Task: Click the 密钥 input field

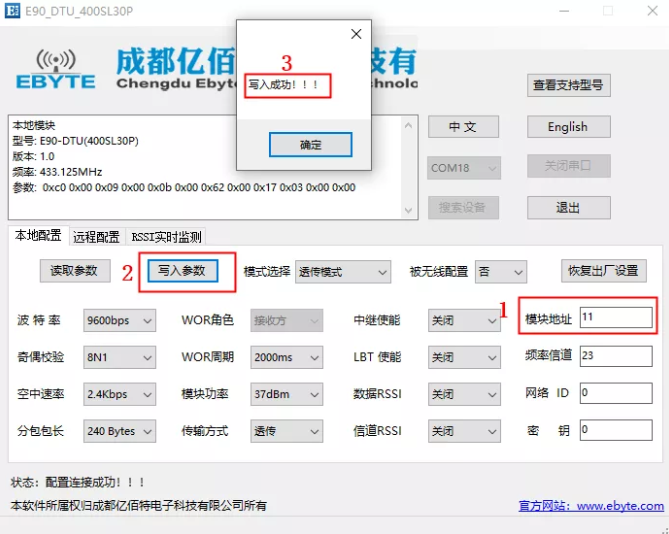Action: click(x=616, y=430)
